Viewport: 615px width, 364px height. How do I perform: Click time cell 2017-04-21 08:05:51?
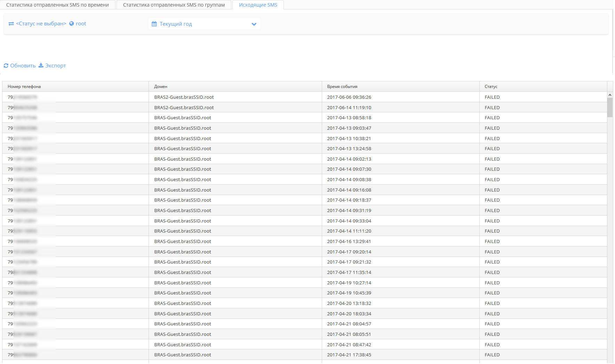pyautogui.click(x=401, y=334)
